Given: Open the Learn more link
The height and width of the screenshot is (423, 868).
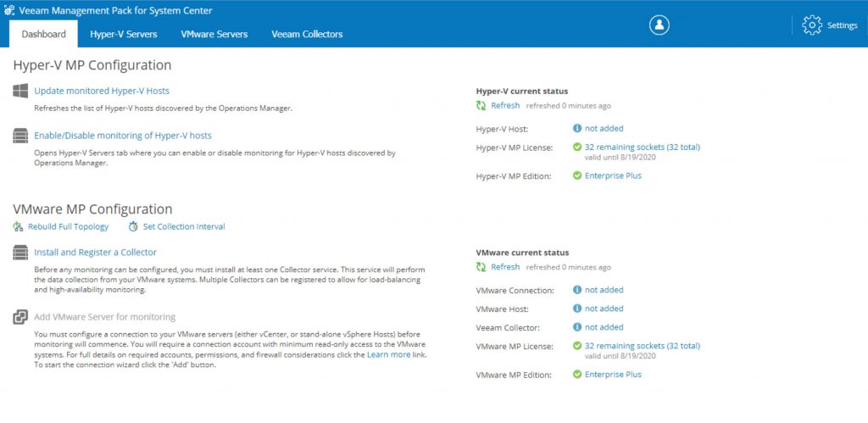Looking at the screenshot, I should pyautogui.click(x=388, y=354).
